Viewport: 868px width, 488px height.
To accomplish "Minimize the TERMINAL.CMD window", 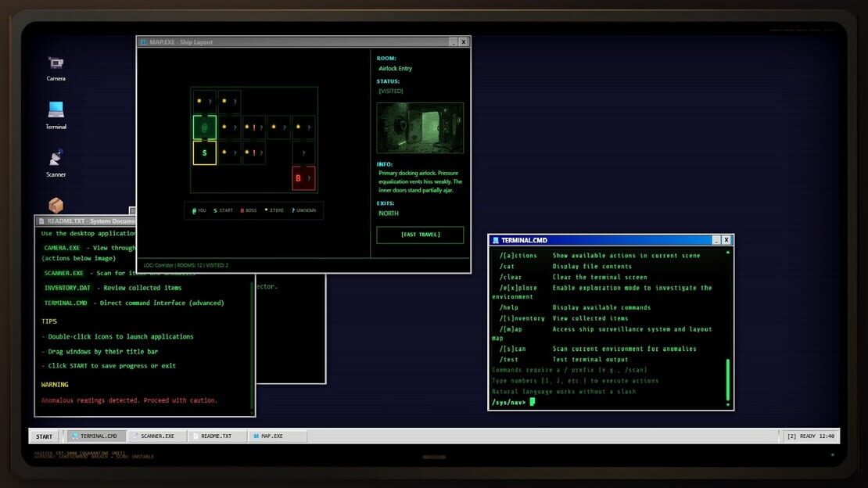I will pyautogui.click(x=716, y=240).
